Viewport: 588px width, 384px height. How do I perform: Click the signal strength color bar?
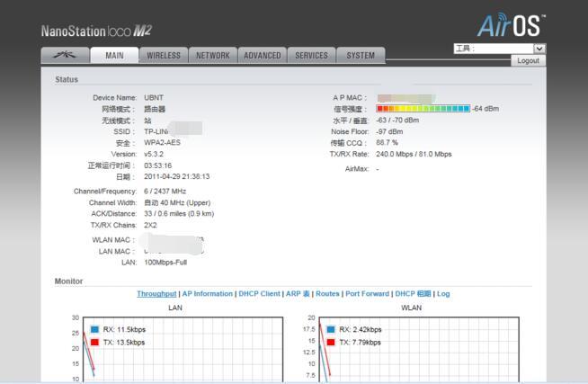[423, 109]
